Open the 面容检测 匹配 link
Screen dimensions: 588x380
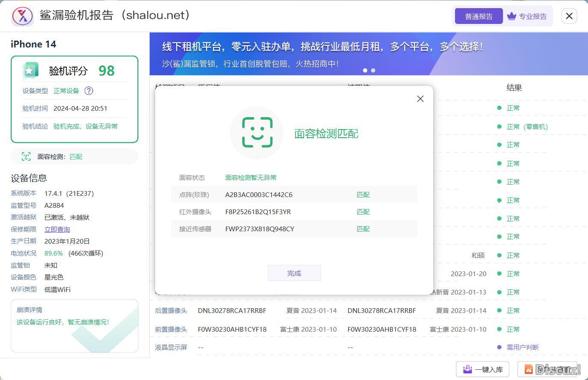coord(76,156)
